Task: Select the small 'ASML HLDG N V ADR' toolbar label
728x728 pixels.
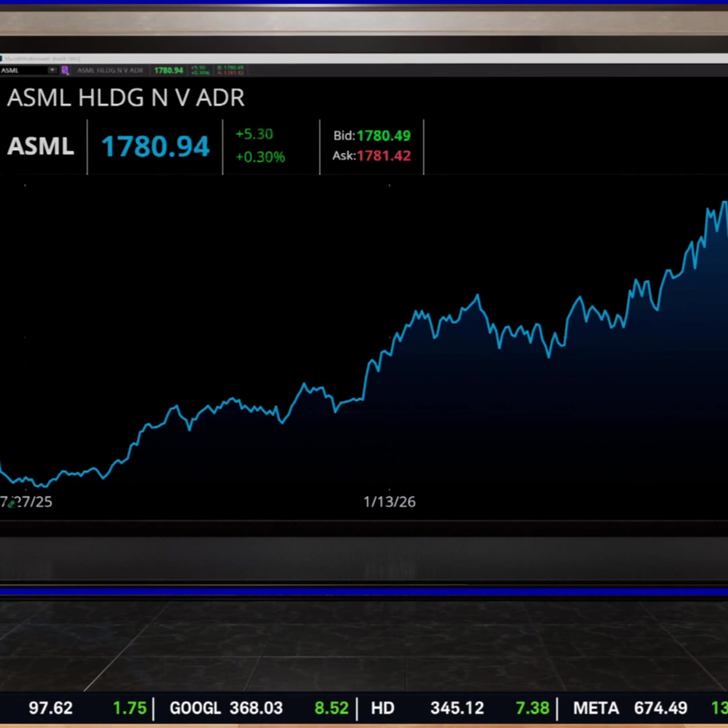Action: click(110, 70)
